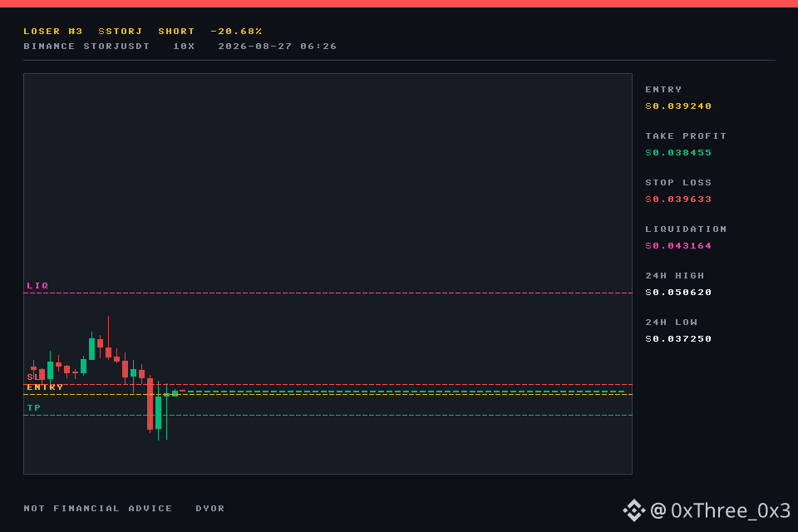Click the 2026-08-27 06:26 timestamp
Image resolution: width=798 pixels, height=532 pixels.
pos(278,47)
